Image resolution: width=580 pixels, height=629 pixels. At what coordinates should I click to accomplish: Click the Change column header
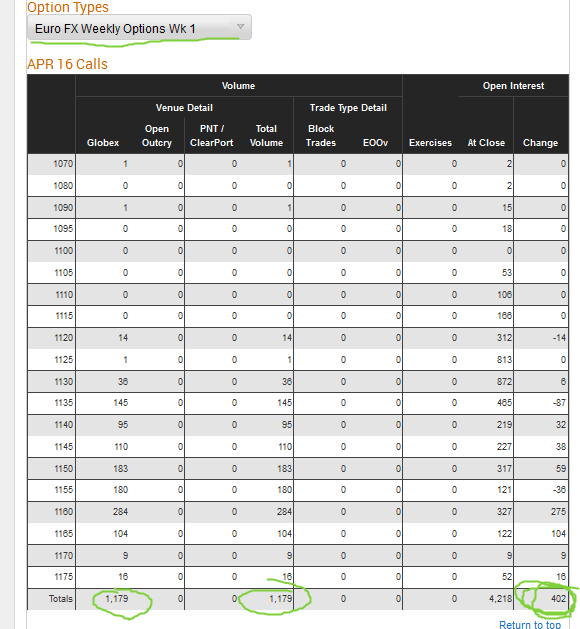pyautogui.click(x=540, y=143)
